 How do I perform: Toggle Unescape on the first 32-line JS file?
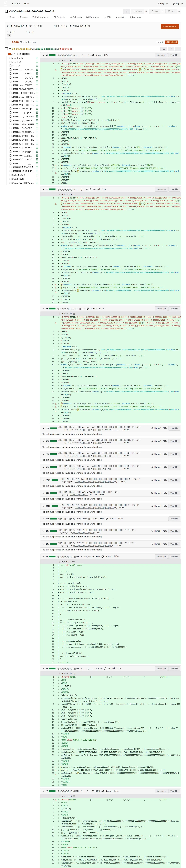tap(161, 55)
